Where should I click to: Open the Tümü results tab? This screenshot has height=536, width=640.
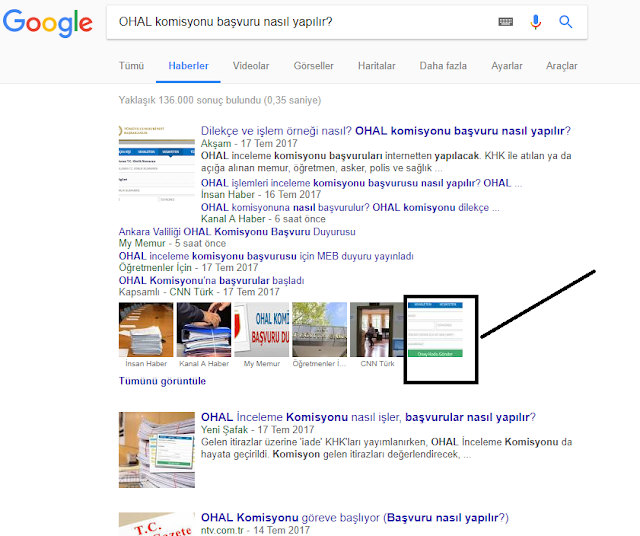click(131, 66)
